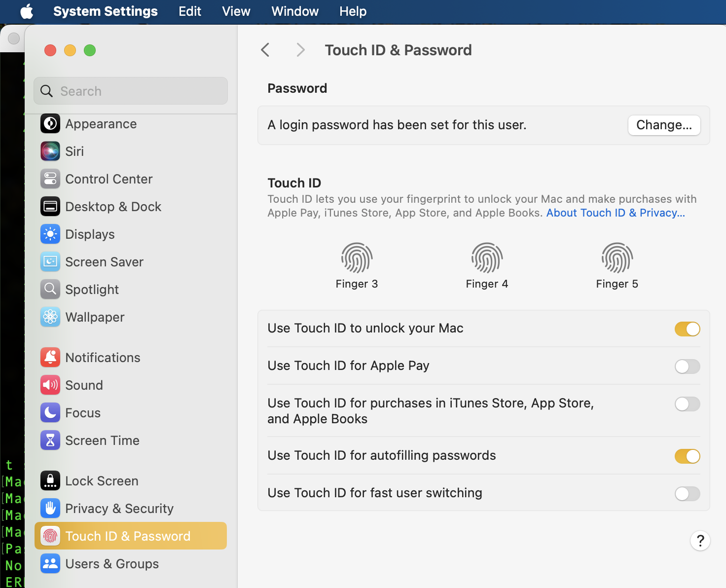Disable Touch ID to unlock your Mac
The height and width of the screenshot is (588, 726).
pos(688,329)
